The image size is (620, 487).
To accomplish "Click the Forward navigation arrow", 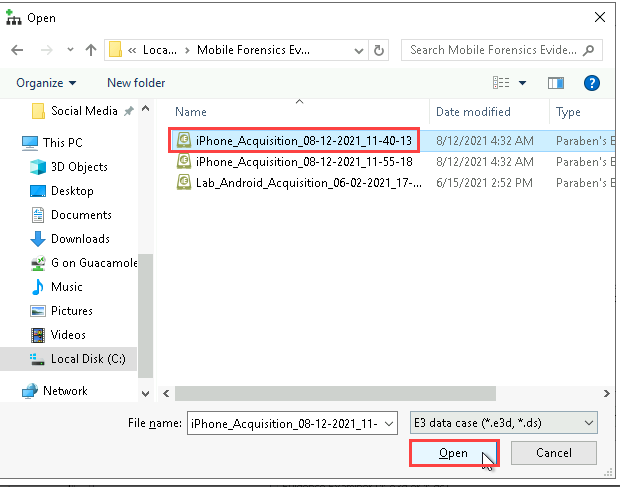I will point(47,50).
